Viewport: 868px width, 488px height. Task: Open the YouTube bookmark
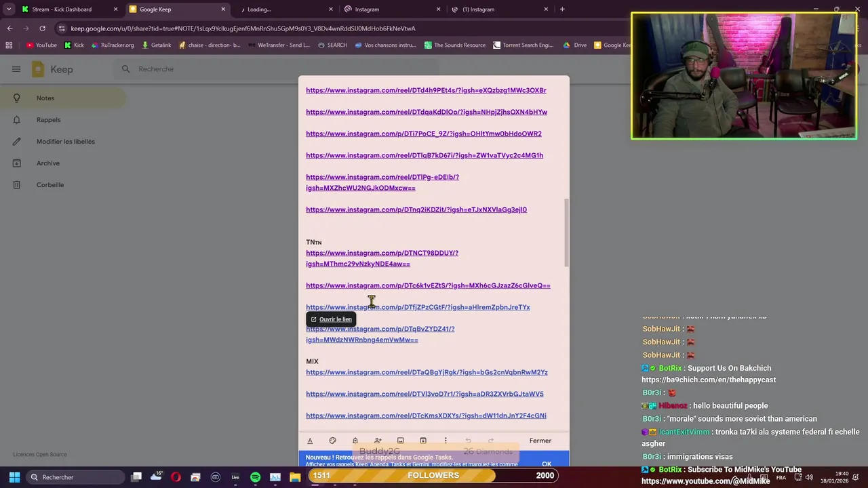pyautogui.click(x=41, y=45)
